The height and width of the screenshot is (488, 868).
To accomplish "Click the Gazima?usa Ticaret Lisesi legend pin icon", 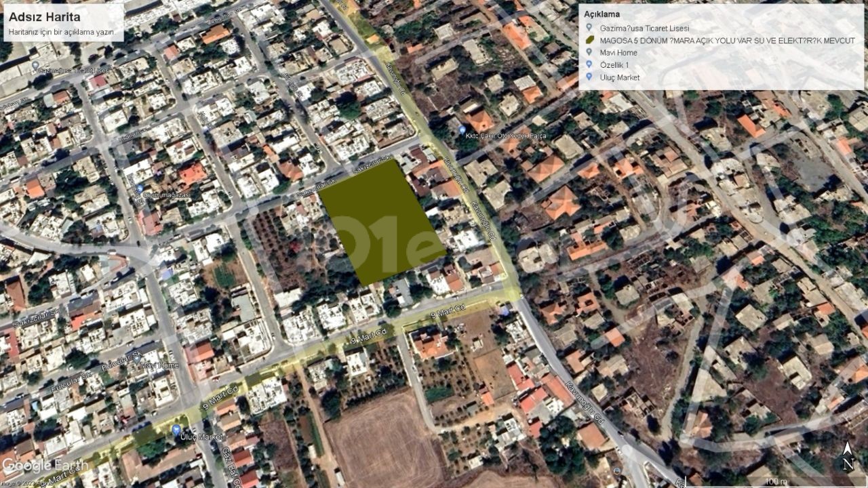I will 589,28.
